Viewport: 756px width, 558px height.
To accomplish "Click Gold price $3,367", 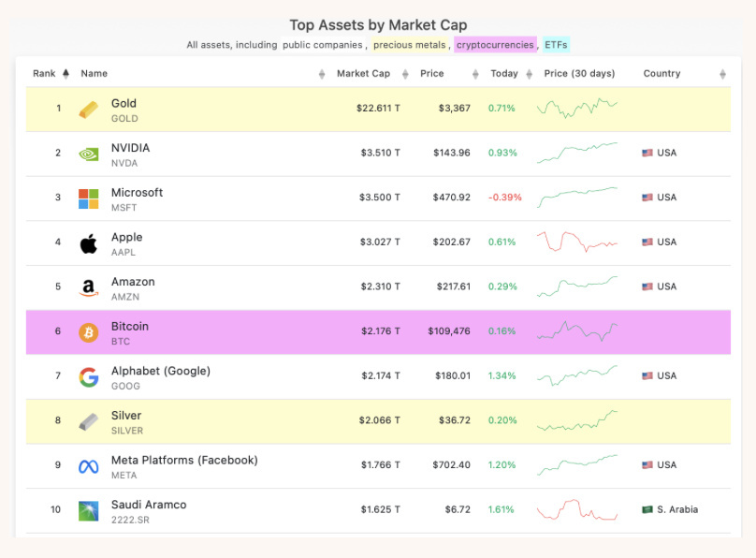I will point(454,108).
